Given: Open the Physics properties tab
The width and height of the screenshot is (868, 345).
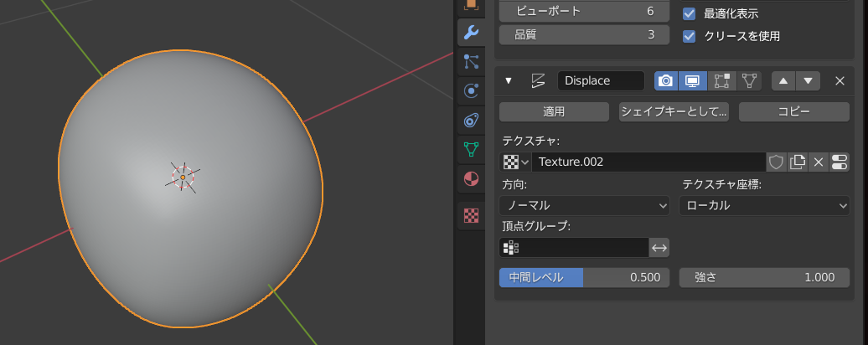Looking at the screenshot, I should click(471, 90).
